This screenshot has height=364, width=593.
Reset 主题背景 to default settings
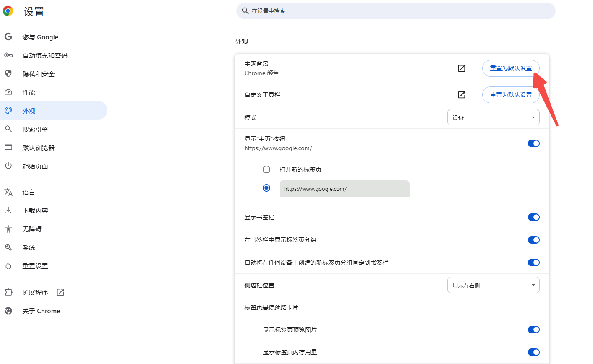tap(511, 68)
